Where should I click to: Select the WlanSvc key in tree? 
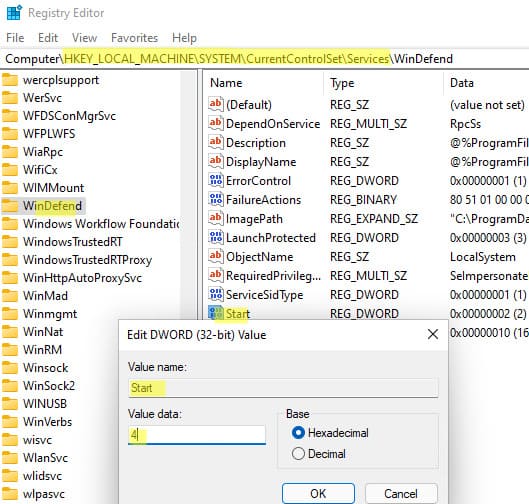45,458
